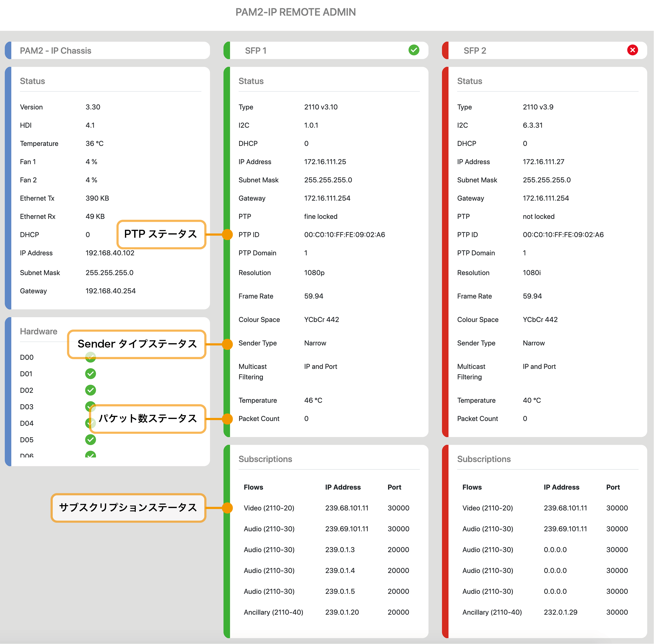Click Ethernet Rx value 49 KB

(95, 217)
